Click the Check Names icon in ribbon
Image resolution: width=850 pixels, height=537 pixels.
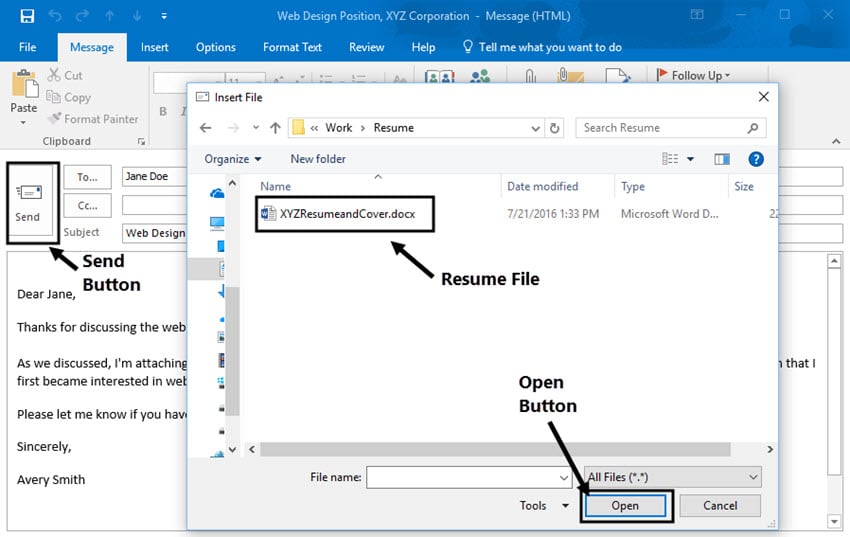[x=480, y=76]
